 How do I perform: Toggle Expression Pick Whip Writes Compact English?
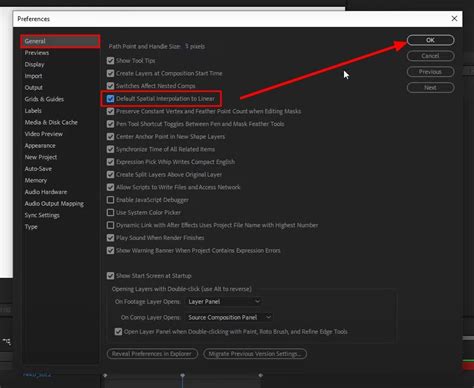[x=110, y=162]
